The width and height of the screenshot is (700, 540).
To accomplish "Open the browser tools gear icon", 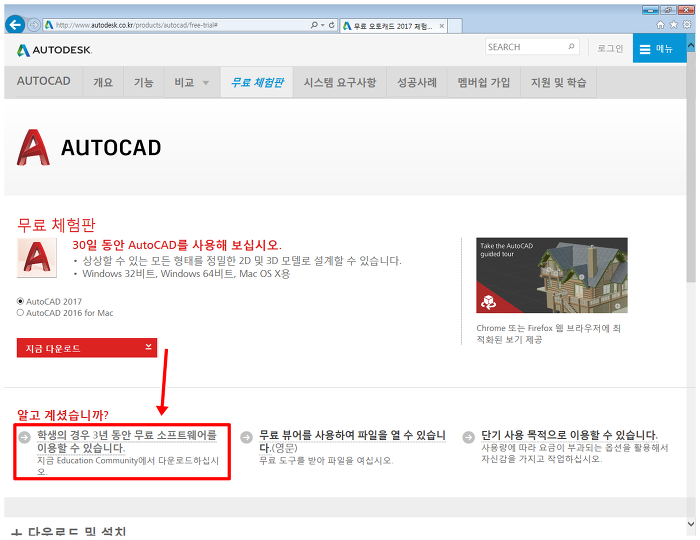I will 688,25.
